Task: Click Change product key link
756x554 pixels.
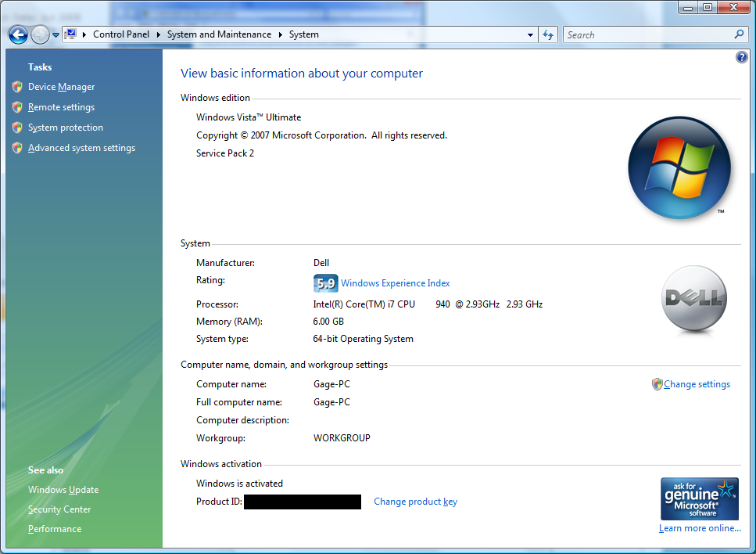Action: tap(416, 502)
